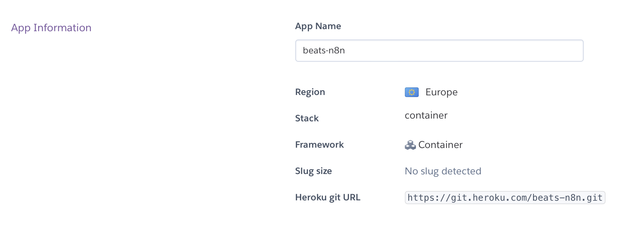Click the Heroku git URL label
This screenshot has width=644, height=226.
tap(328, 198)
